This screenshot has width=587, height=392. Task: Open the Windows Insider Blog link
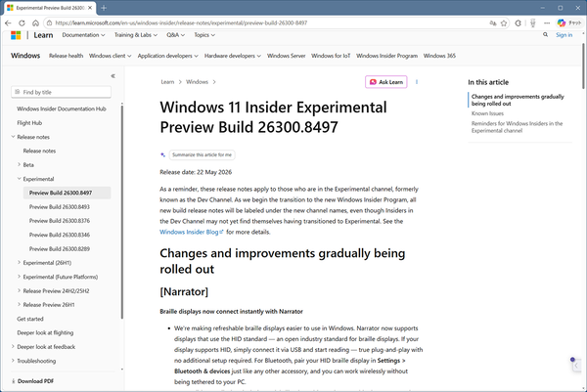192,232
